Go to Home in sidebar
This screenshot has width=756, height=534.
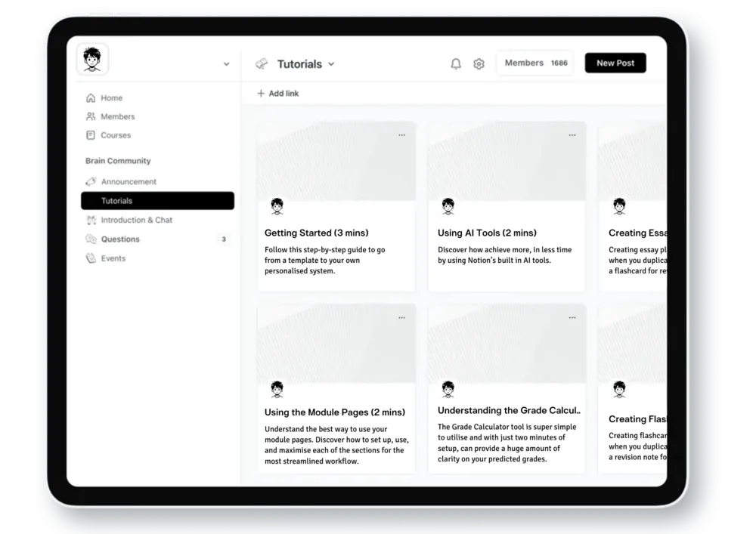tap(158, 97)
